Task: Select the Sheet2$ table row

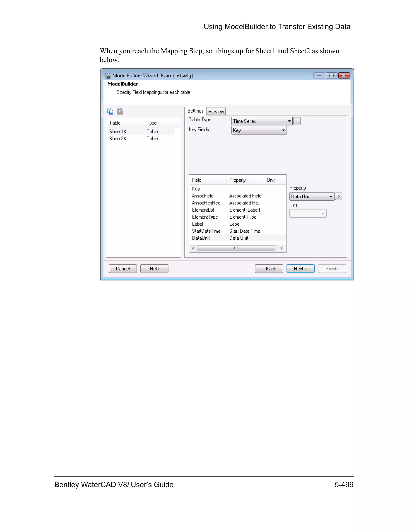Action: (140, 139)
